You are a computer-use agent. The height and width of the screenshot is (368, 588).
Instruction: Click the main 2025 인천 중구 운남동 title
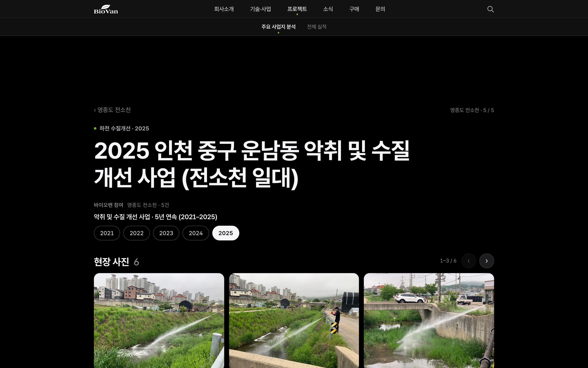click(252, 164)
